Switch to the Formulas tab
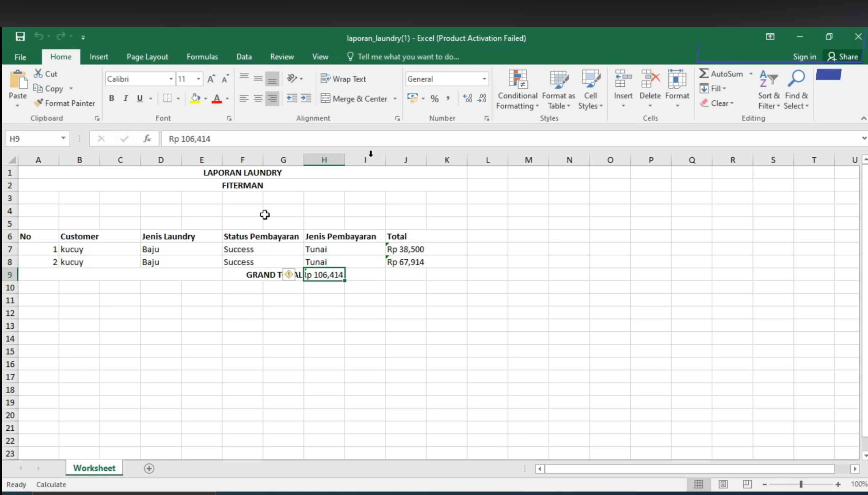The height and width of the screenshot is (495, 868). click(202, 57)
